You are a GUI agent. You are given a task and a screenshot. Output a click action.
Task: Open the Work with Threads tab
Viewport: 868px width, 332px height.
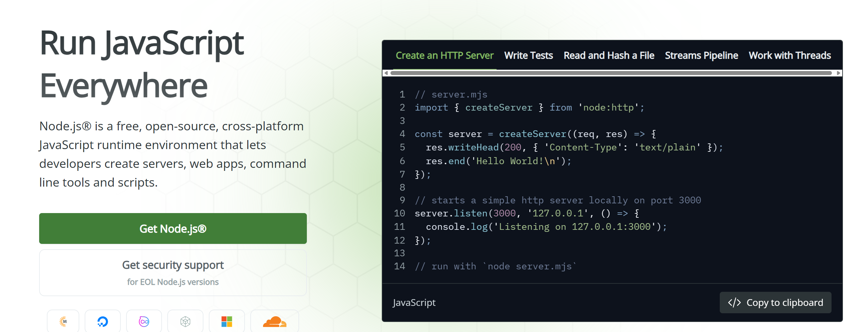[790, 55]
